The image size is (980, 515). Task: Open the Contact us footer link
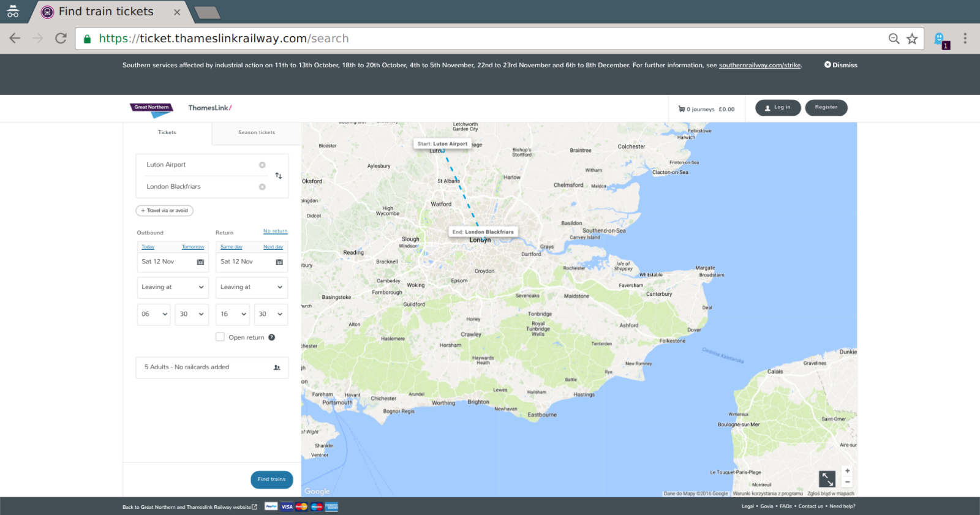coord(811,506)
